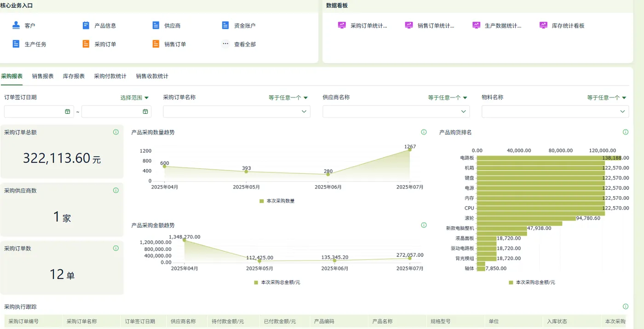
Task: Open 等于任意一个 operator for 物料名称
Action: click(607, 97)
